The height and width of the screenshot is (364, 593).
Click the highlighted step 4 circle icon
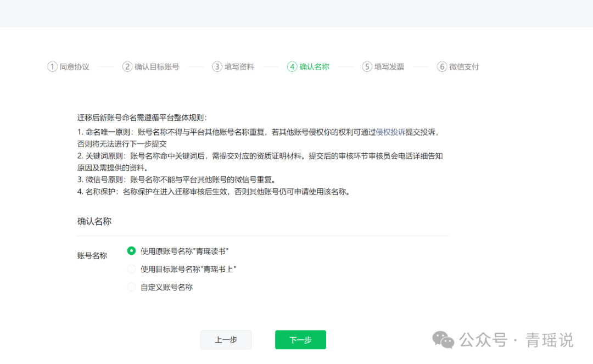pos(291,66)
